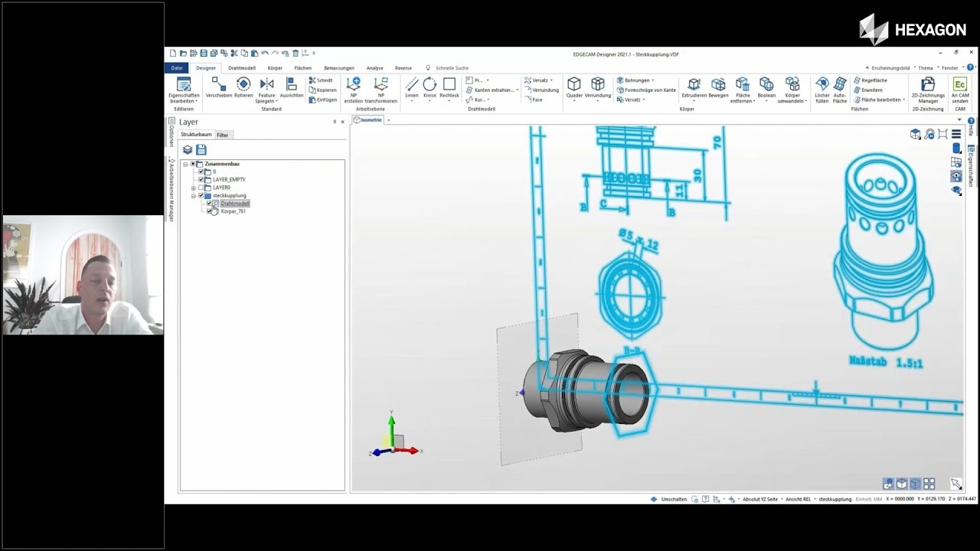Switch to the Körper ribbon tab

(275, 68)
